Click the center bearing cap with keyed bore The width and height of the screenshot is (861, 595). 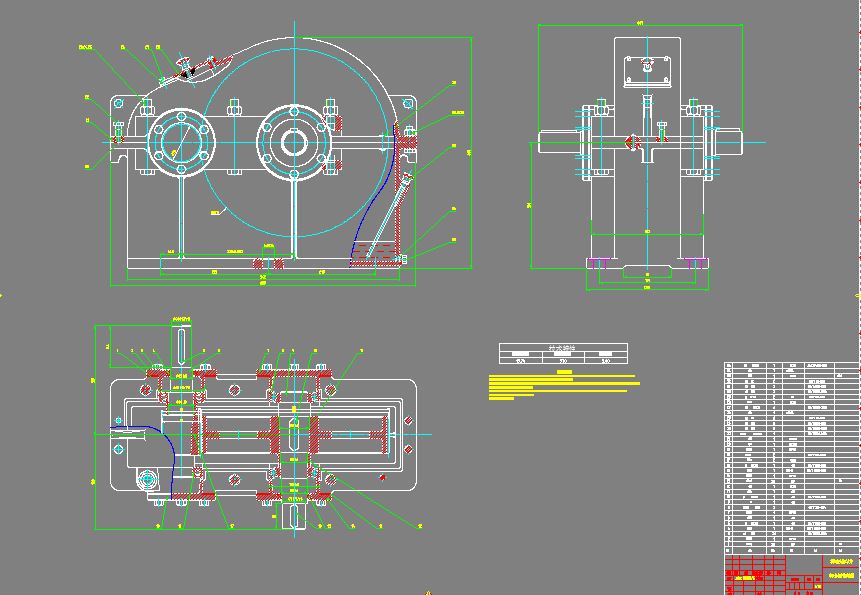point(294,143)
